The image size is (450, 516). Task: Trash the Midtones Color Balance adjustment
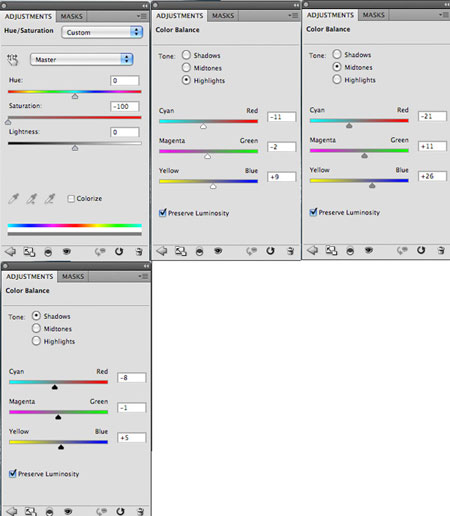tap(441, 250)
